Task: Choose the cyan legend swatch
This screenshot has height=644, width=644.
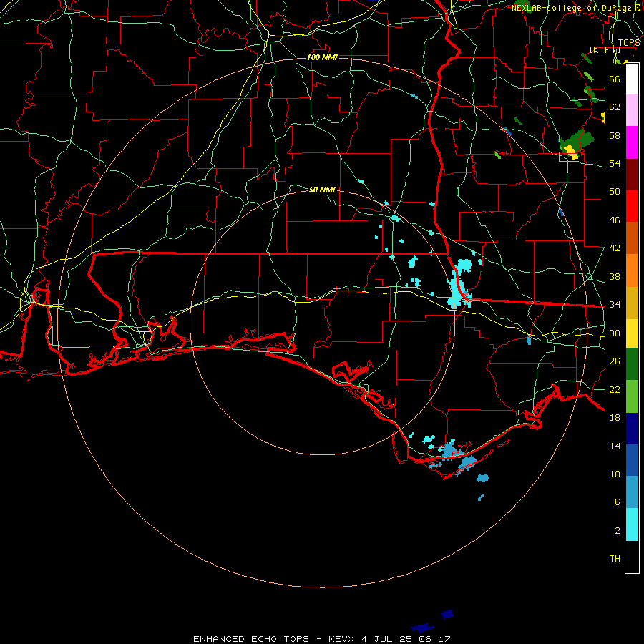Action: [x=632, y=525]
